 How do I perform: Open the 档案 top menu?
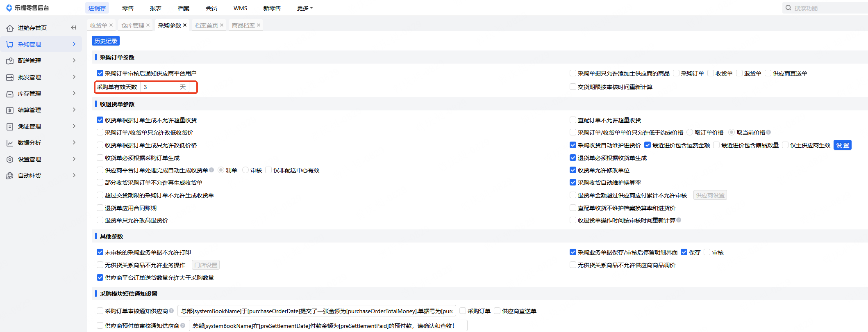click(x=184, y=8)
